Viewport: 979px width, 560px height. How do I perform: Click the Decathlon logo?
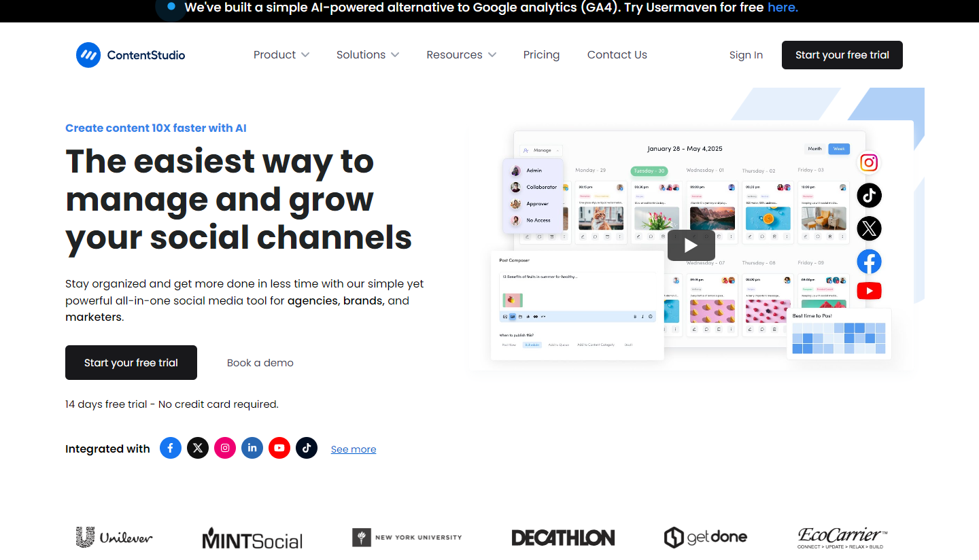coord(563,538)
